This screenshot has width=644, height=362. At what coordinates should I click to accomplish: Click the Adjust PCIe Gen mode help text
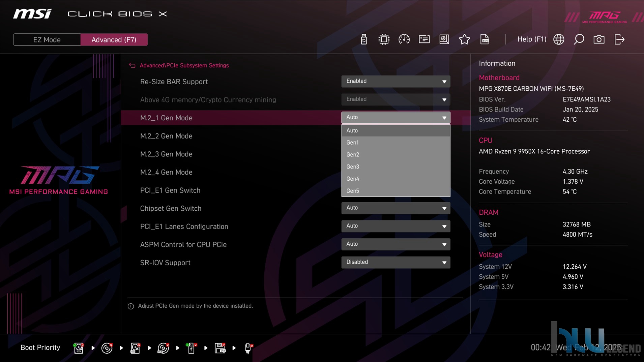coord(195,306)
